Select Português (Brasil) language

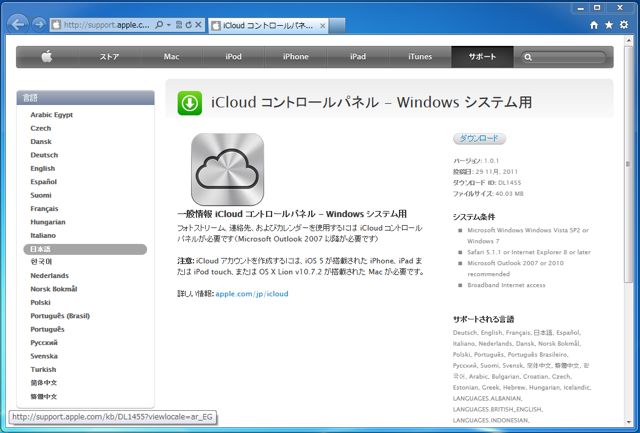(60, 316)
